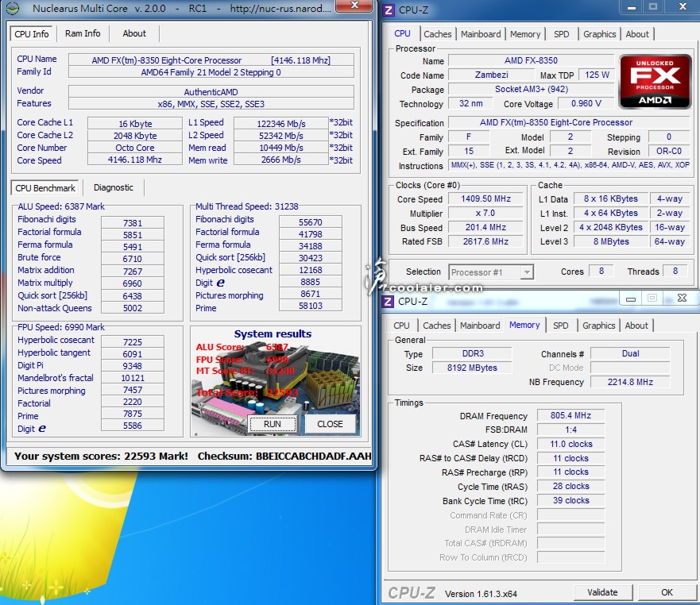This screenshot has height=605, width=700.
Task: Click the Validate button in CPU-Z
Action: 603,592
